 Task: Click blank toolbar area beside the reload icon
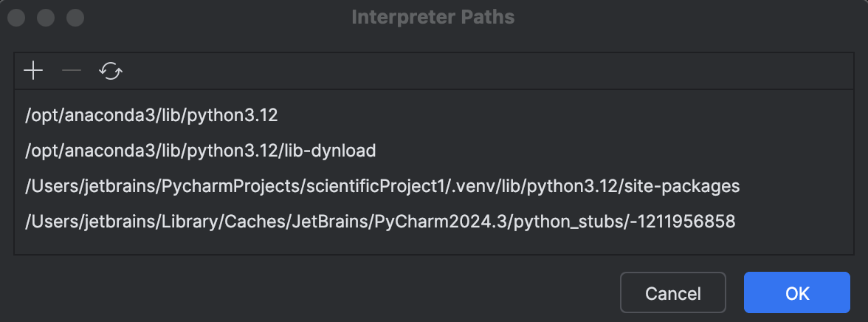(487, 71)
